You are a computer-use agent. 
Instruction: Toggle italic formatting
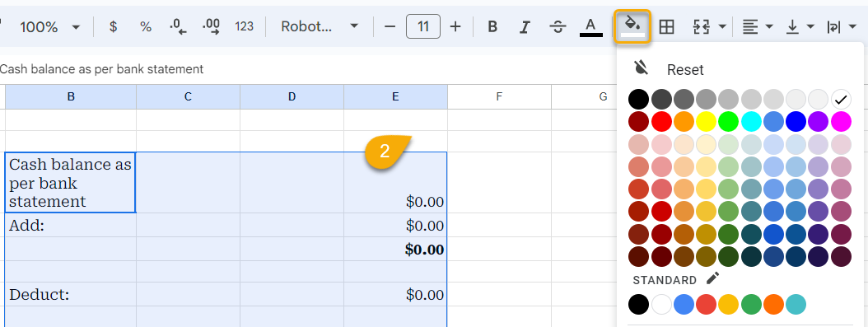point(525,26)
